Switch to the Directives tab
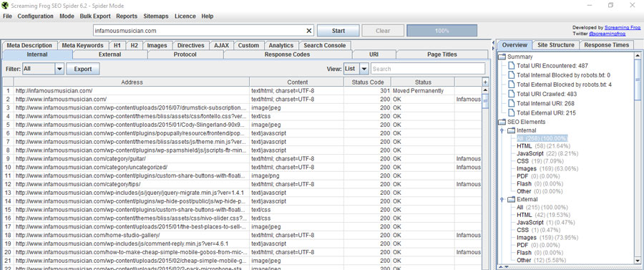 coord(190,45)
